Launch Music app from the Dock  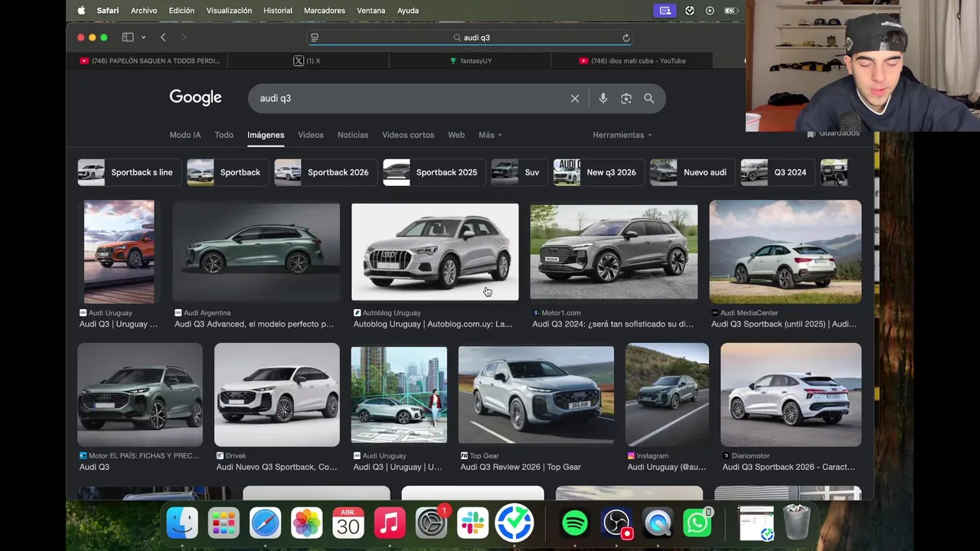pyautogui.click(x=390, y=523)
